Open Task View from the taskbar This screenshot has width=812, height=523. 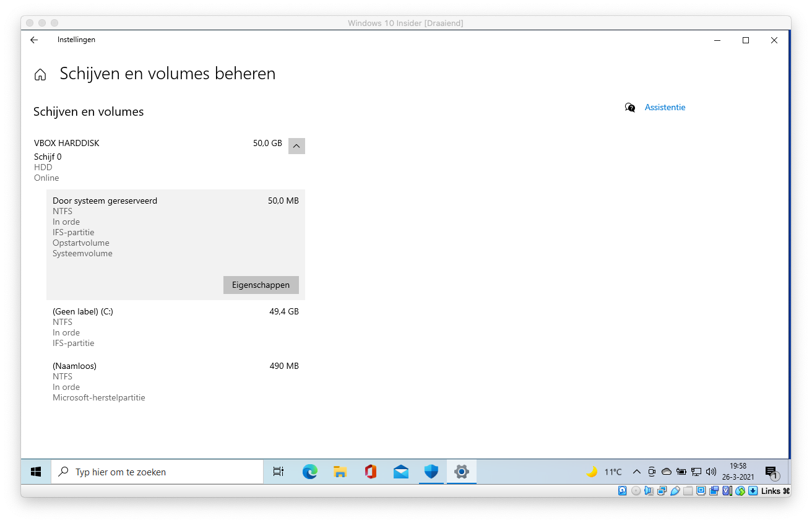pyautogui.click(x=279, y=472)
